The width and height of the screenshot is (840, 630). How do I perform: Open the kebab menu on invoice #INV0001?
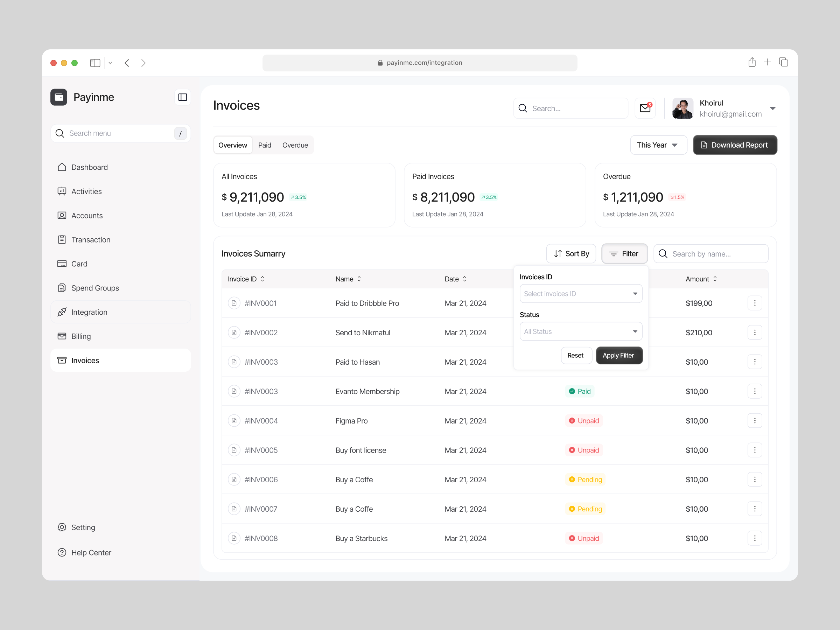pos(755,303)
